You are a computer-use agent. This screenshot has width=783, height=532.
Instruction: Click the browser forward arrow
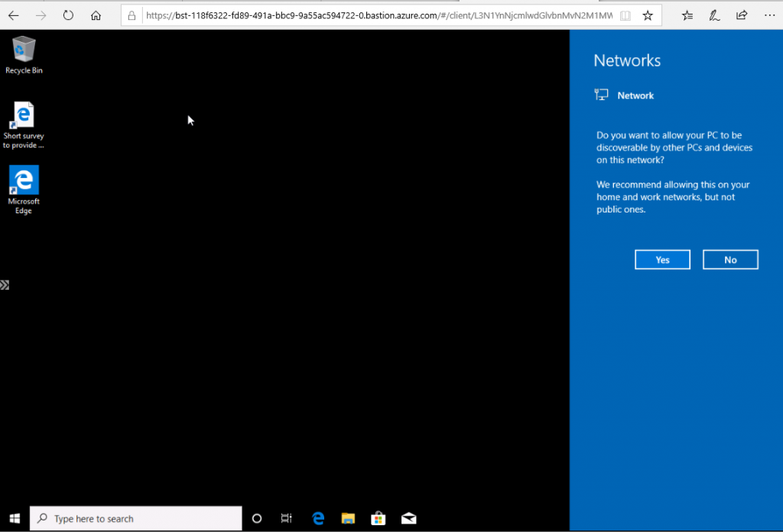[x=41, y=15]
